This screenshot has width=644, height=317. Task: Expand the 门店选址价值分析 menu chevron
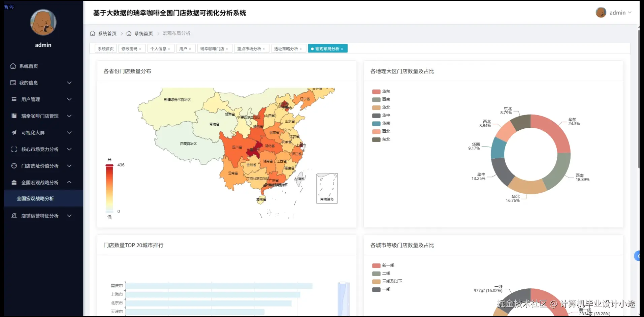pyautogui.click(x=69, y=166)
